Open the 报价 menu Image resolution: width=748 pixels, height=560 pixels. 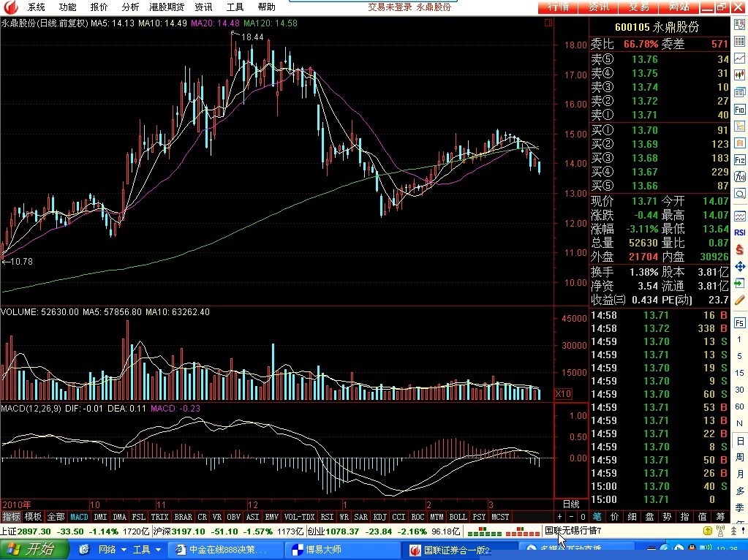pos(99,7)
